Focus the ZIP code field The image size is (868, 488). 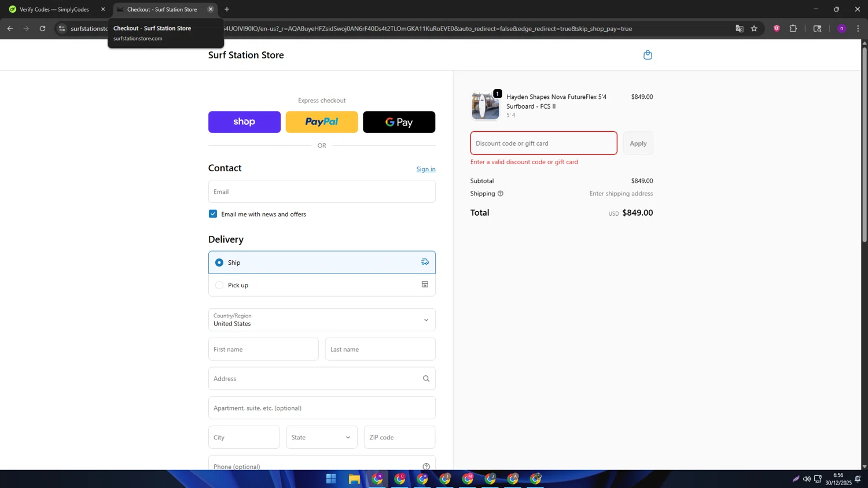pos(400,437)
